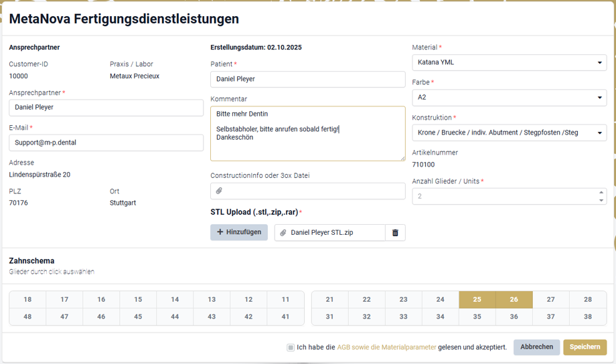Save the order with Speichern
616x364 pixels.
(585, 347)
